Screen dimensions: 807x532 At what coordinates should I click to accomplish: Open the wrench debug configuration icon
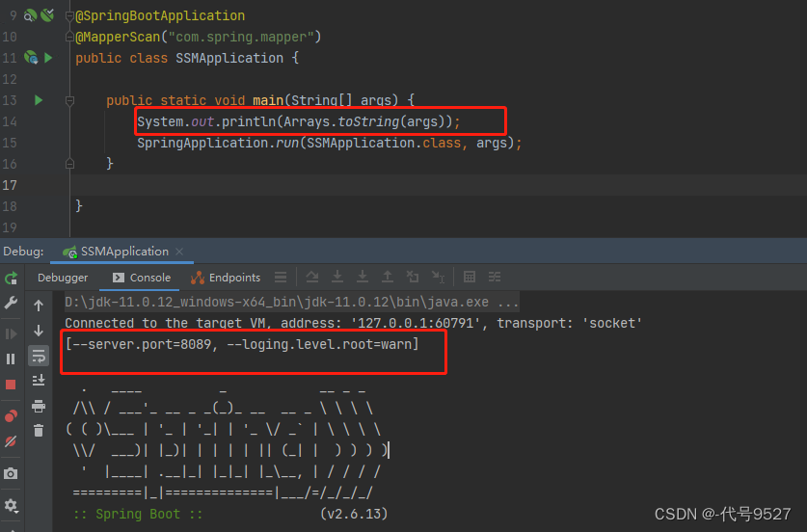11,303
